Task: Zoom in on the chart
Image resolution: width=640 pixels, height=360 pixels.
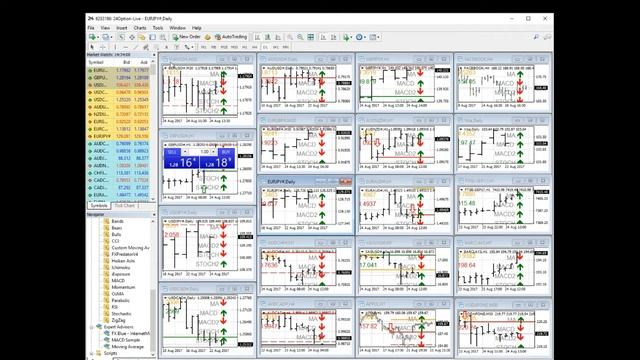Action: pyautogui.click(x=290, y=37)
